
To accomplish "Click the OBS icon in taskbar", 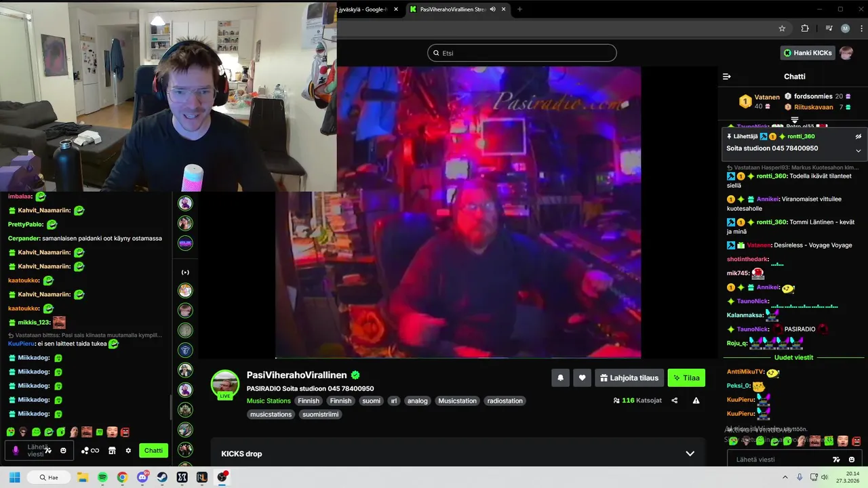I will (x=222, y=477).
